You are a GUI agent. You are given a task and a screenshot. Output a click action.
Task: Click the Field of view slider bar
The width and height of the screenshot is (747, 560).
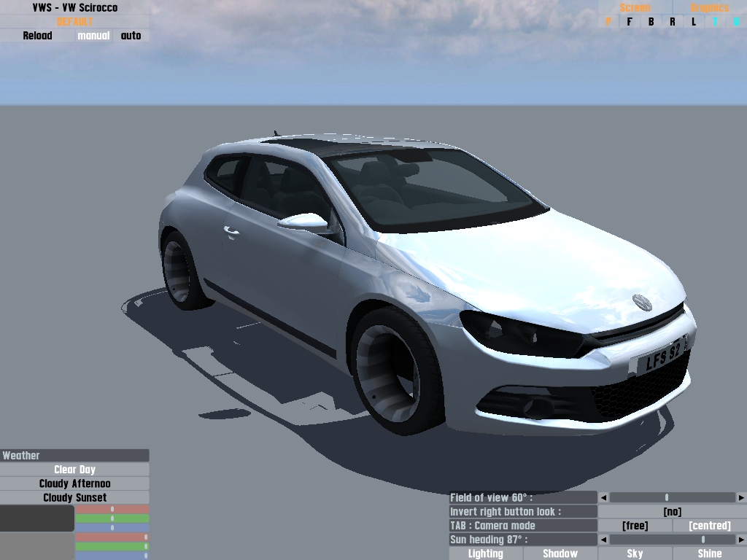[672, 497]
